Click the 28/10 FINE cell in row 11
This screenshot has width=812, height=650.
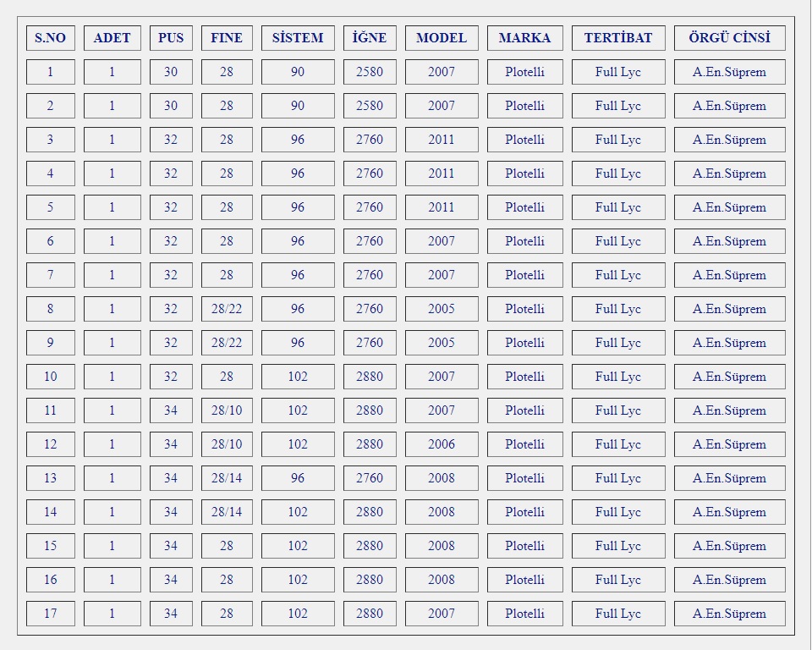[x=227, y=410]
